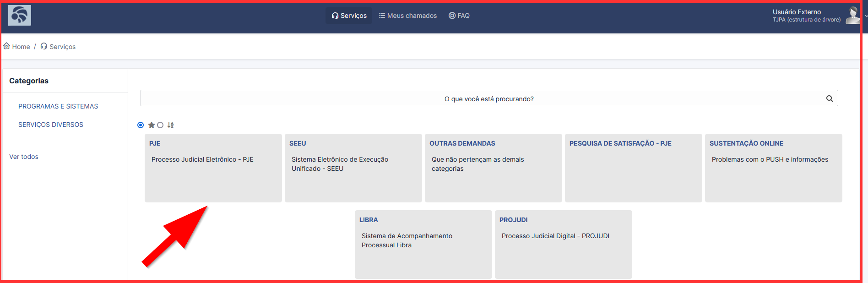Open the PROJUDI service card
Image resolution: width=868 pixels, height=283 pixels.
(x=564, y=245)
